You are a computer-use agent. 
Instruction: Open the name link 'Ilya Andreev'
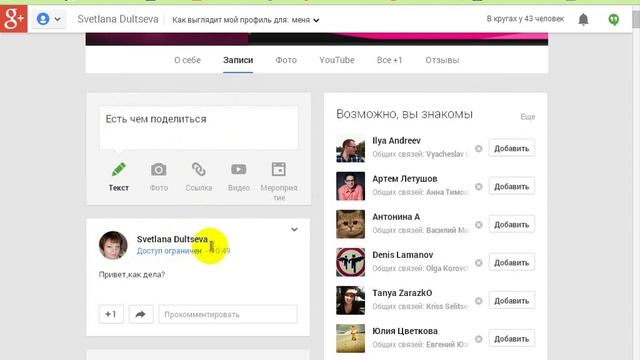tap(396, 141)
